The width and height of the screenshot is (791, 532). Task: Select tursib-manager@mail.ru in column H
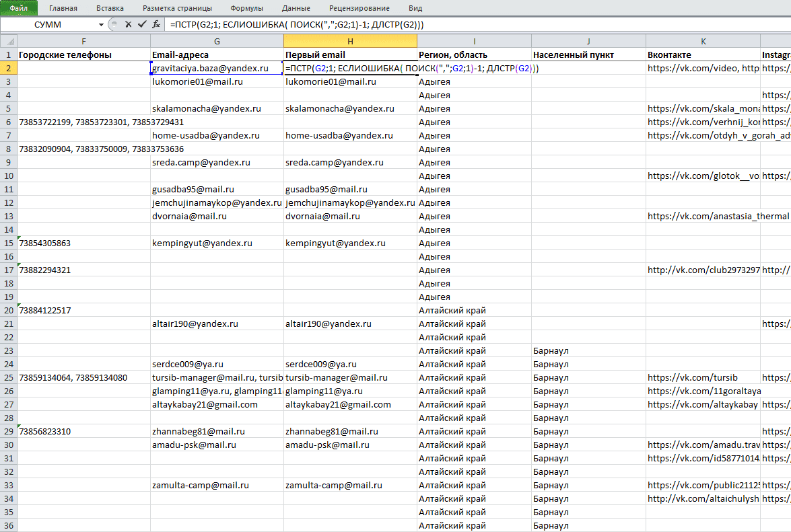click(350, 377)
